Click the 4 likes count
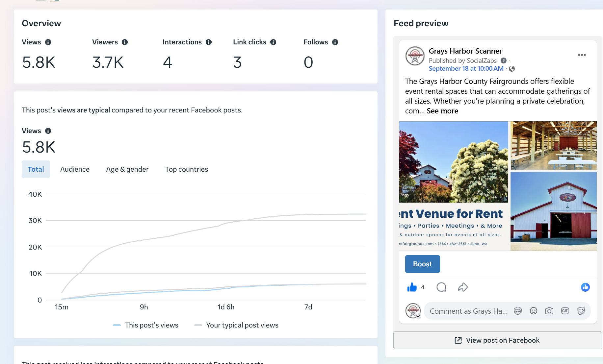Screen dimensions: 603x364 423,287
